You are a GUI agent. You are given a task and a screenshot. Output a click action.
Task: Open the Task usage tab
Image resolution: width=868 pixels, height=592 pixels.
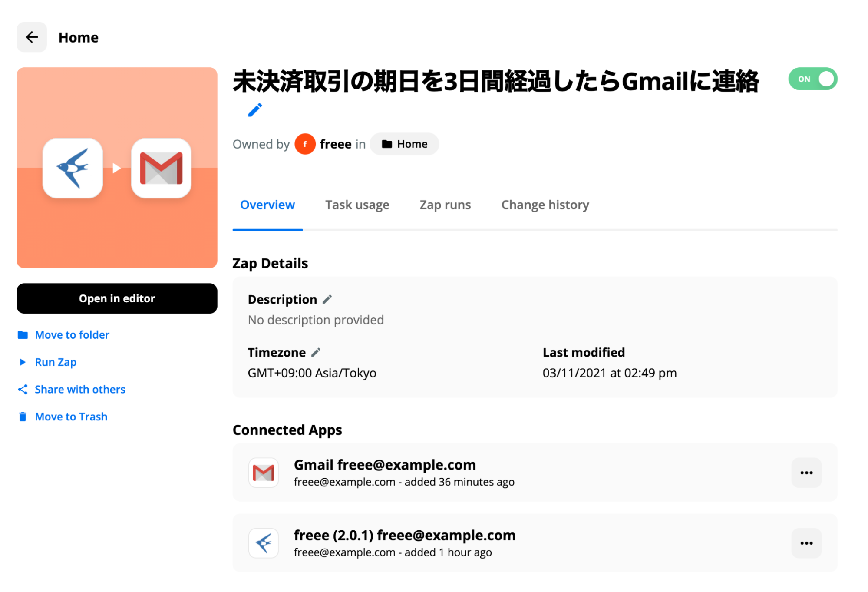(357, 205)
